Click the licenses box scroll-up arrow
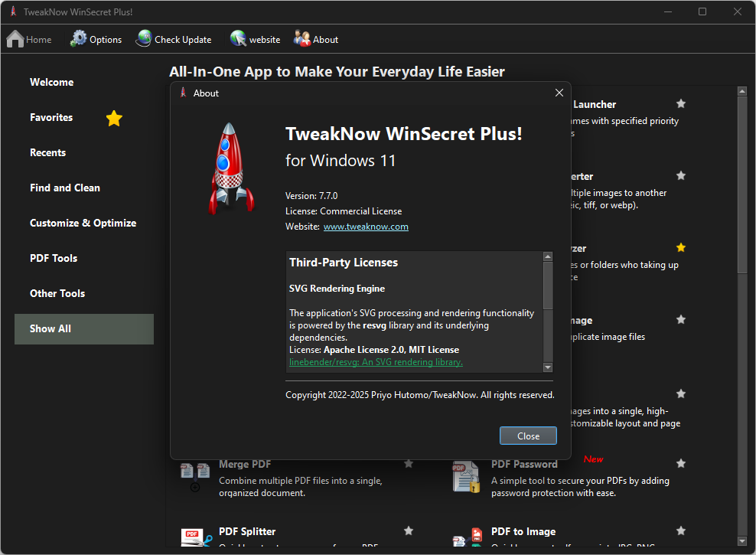 pos(548,256)
